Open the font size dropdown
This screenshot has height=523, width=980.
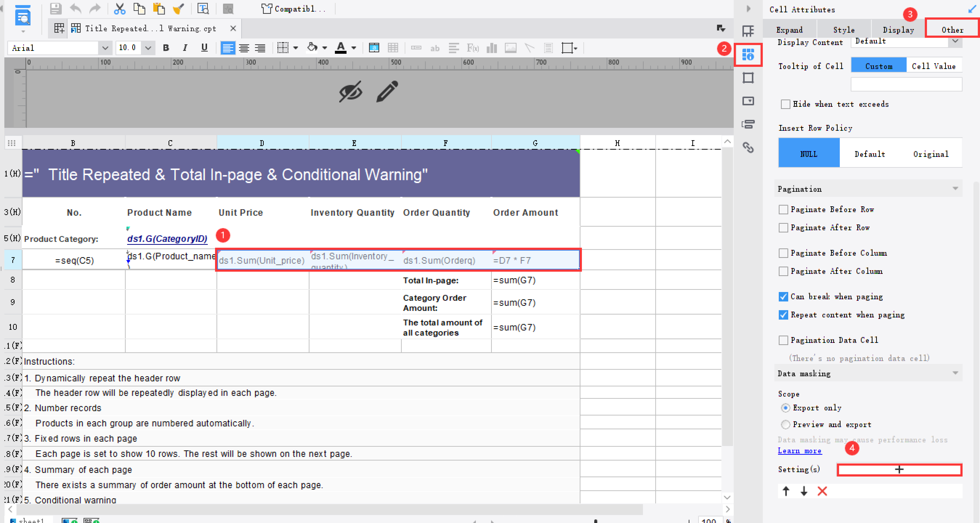point(148,48)
